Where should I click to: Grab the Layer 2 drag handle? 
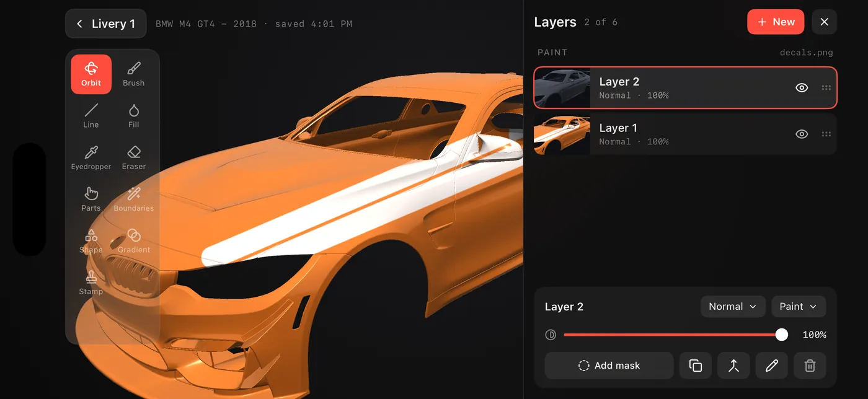(x=826, y=88)
